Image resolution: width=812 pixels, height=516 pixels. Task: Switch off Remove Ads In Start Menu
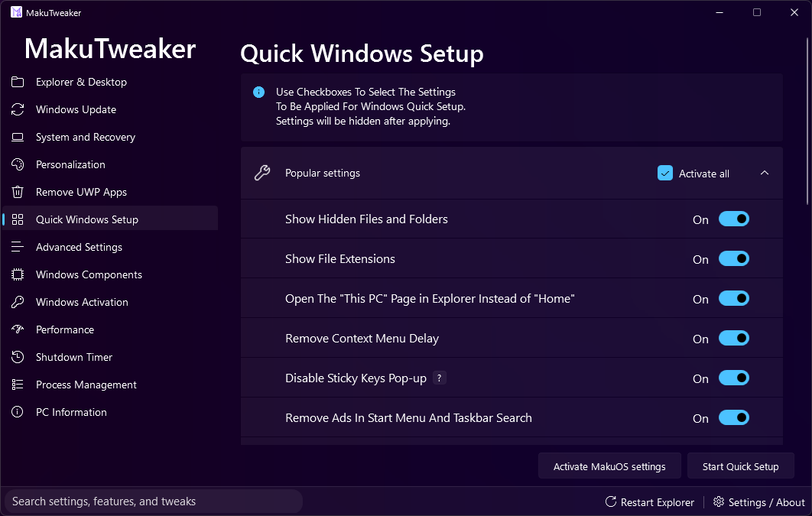[734, 417]
